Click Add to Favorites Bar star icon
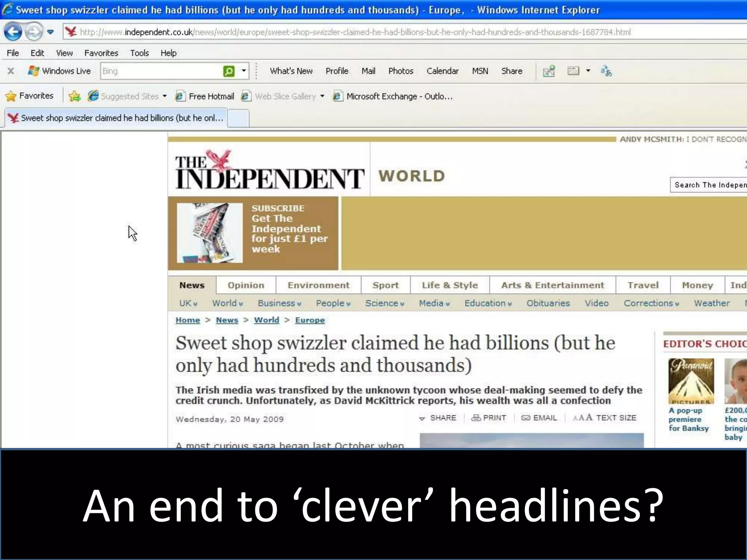 tap(74, 96)
